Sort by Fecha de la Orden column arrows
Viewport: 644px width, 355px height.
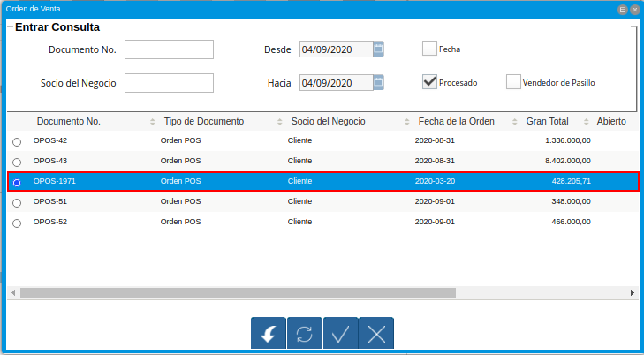click(515, 122)
